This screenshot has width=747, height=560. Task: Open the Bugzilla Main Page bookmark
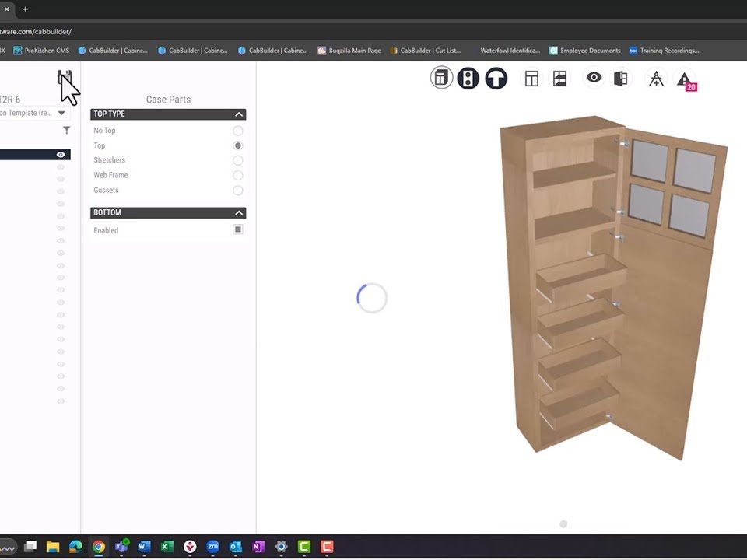(x=349, y=50)
